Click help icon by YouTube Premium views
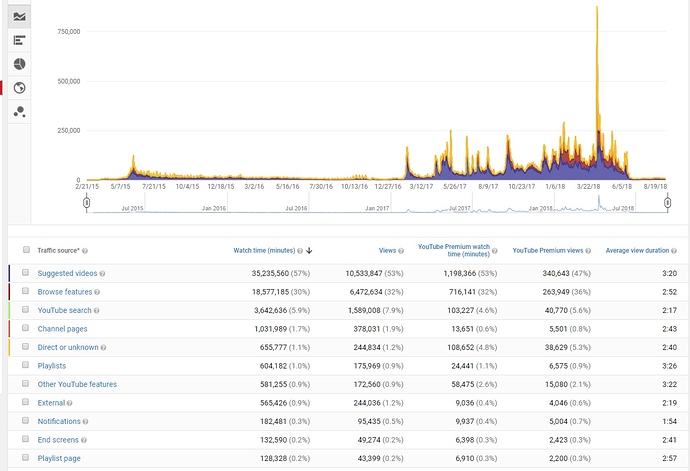The width and height of the screenshot is (690, 471). 588,251
